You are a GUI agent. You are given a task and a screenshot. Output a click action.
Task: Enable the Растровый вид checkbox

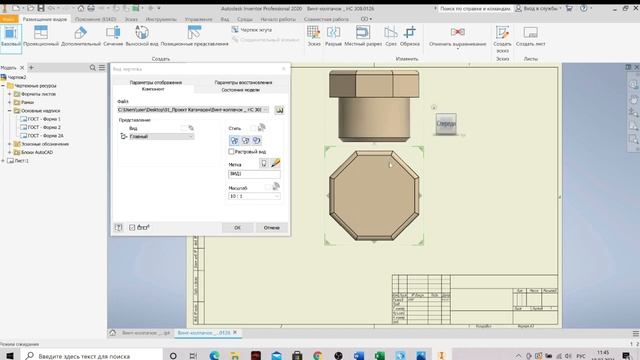coord(231,151)
